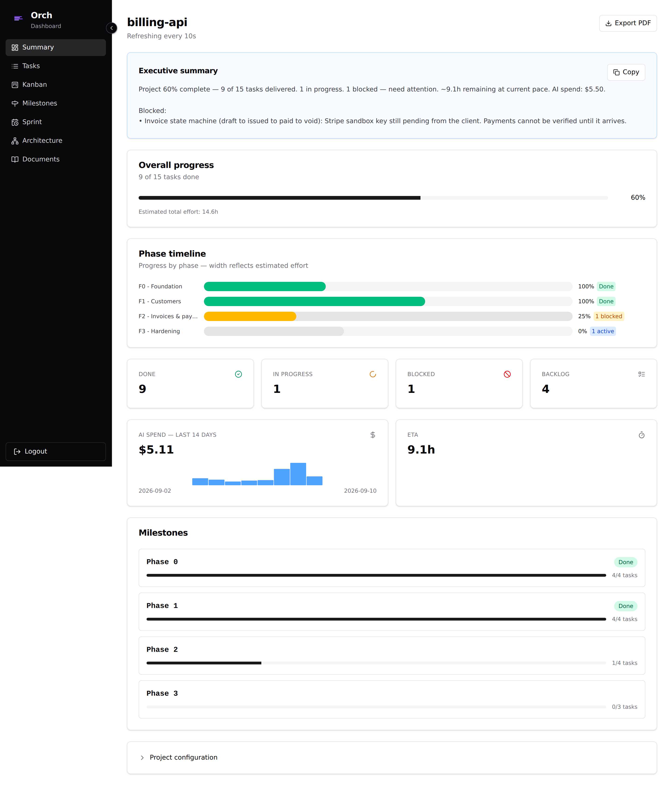Viewport: 672px width, 789px height.
Task: Click the Orch logo icon
Action: (x=18, y=18)
